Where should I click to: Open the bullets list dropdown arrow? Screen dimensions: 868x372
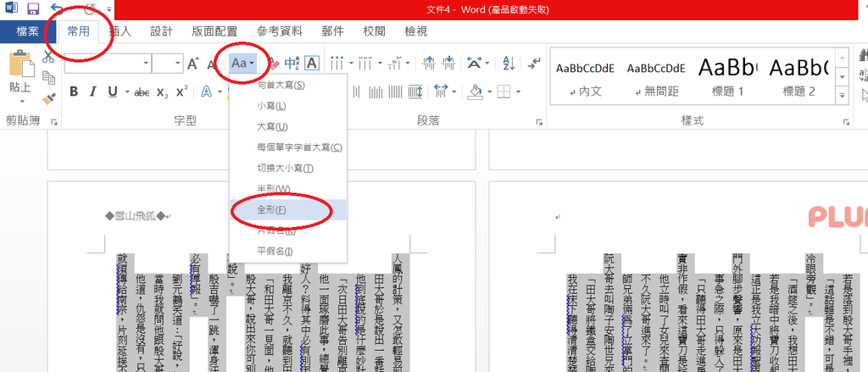[350, 64]
